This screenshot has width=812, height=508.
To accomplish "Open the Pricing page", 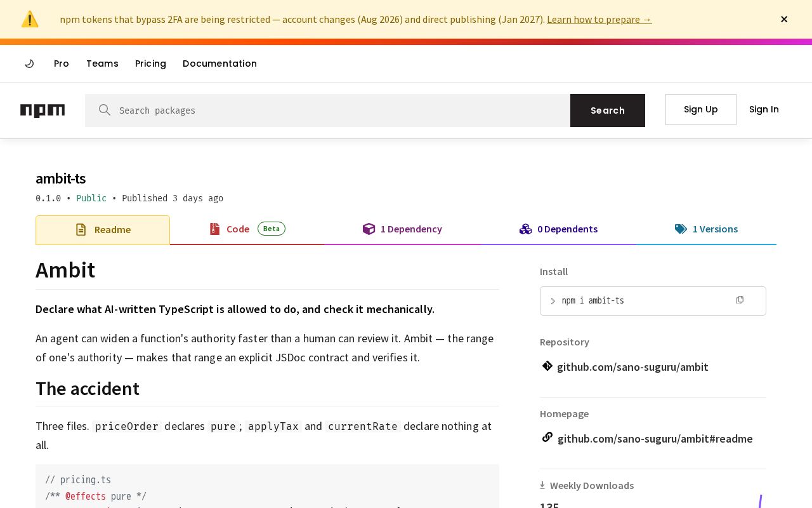I will tap(150, 63).
